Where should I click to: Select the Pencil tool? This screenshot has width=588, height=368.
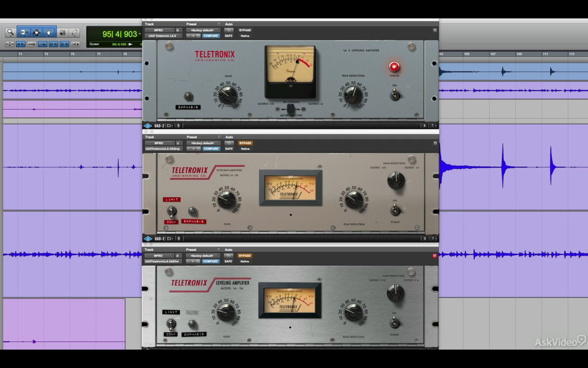tap(74, 32)
